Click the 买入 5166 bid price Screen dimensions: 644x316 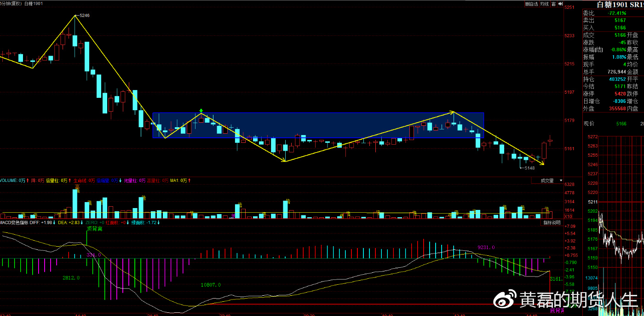[x=620, y=28]
